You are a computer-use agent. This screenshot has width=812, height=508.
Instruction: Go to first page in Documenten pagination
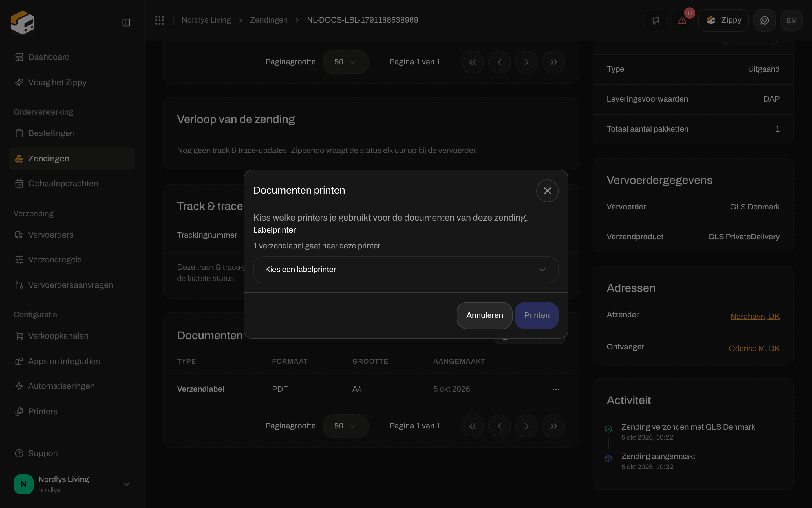pyautogui.click(x=473, y=426)
